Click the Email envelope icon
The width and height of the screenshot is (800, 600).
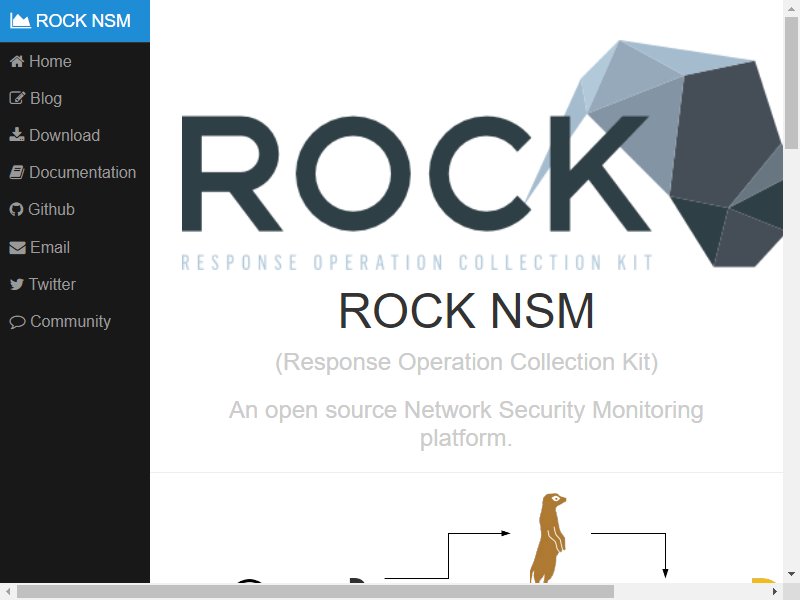tap(17, 247)
